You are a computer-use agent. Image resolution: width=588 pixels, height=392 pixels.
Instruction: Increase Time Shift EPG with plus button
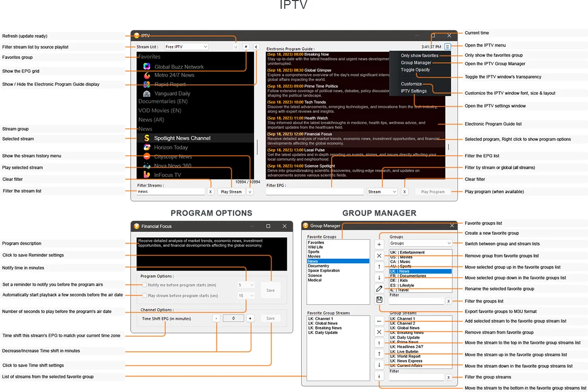coord(250,318)
